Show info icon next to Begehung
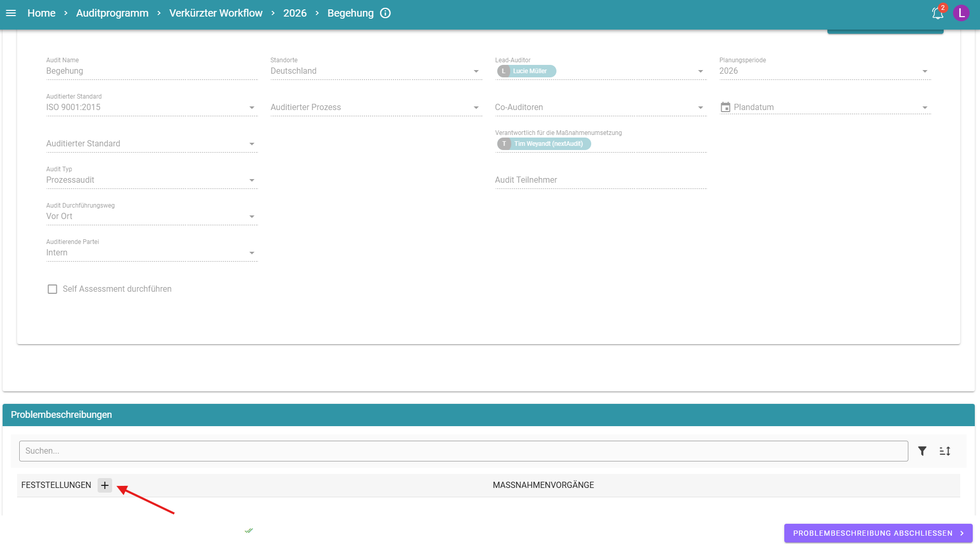Viewport: 980px width, 544px height. coord(385,13)
